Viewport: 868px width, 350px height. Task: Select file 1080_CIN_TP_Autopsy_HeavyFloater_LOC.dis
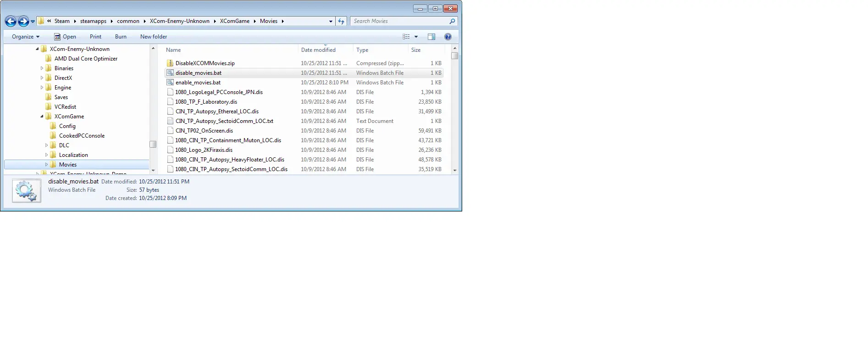click(x=229, y=160)
